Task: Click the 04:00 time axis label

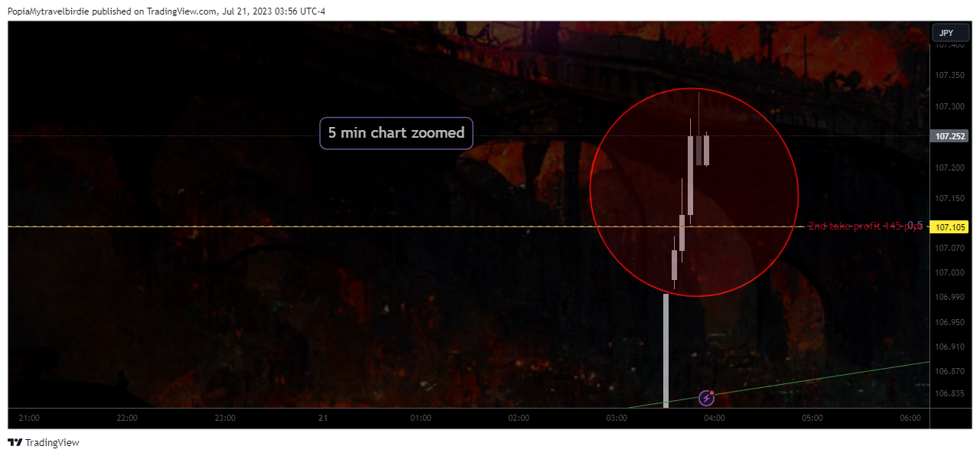Action: [x=715, y=418]
